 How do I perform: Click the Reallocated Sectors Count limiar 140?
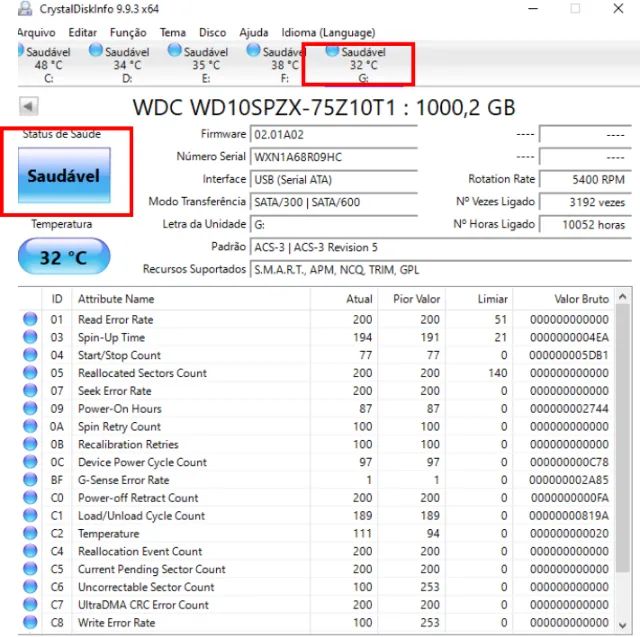point(498,373)
